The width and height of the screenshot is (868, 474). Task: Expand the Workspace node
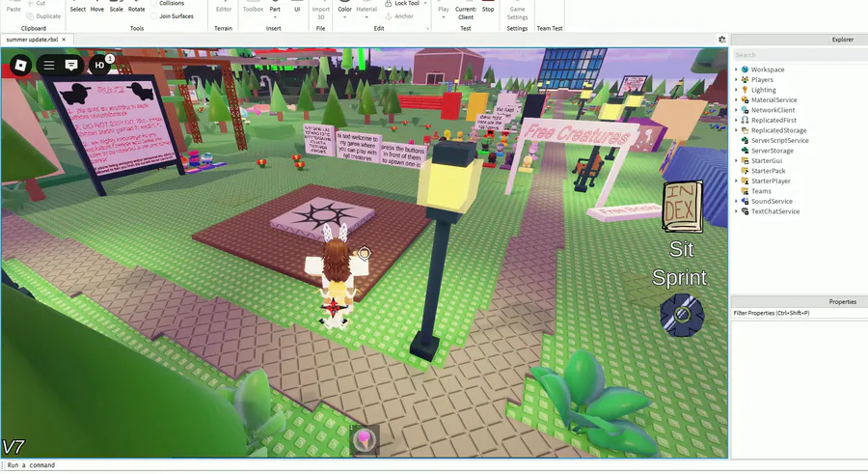coord(736,70)
